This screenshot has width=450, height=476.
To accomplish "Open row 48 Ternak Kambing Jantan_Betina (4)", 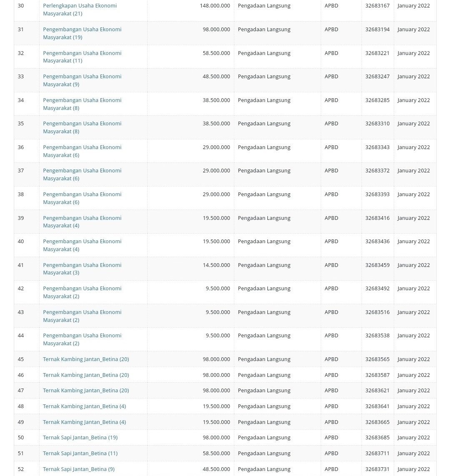I will pyautogui.click(x=84, y=406).
